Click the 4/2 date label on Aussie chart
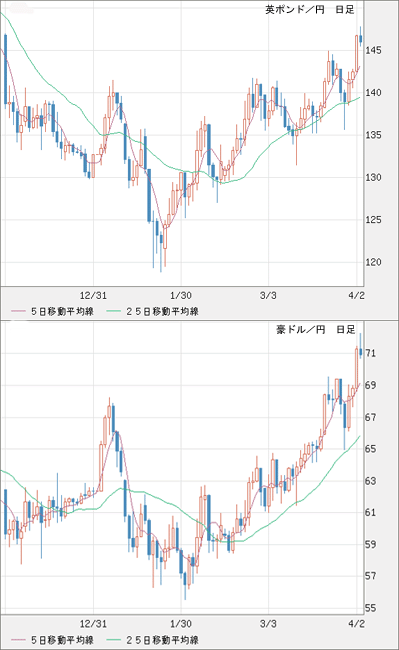 (x=356, y=624)
